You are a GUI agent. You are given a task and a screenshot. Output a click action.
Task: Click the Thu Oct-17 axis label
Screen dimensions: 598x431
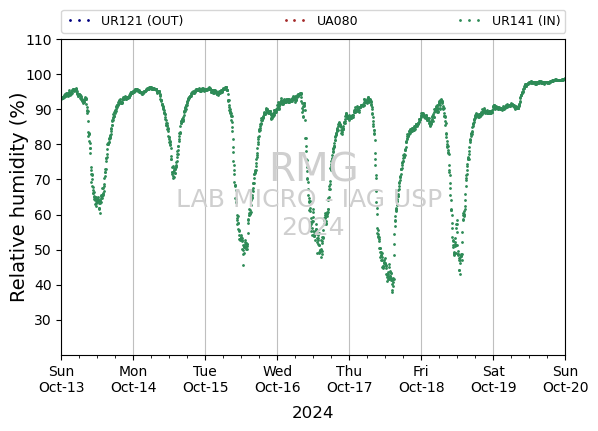[349, 379]
